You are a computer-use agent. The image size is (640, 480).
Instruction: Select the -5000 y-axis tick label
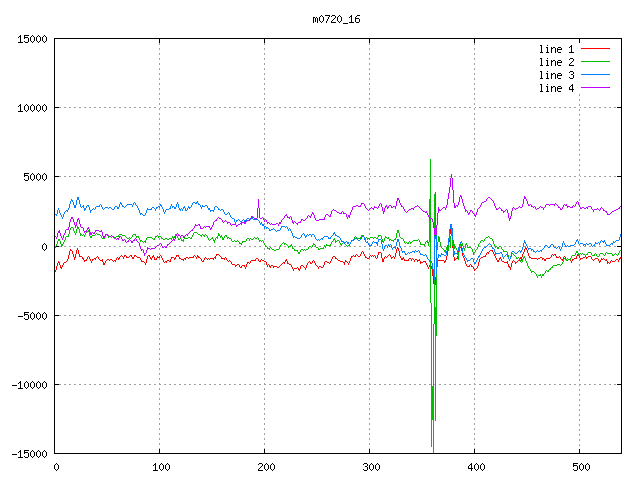click(x=30, y=316)
